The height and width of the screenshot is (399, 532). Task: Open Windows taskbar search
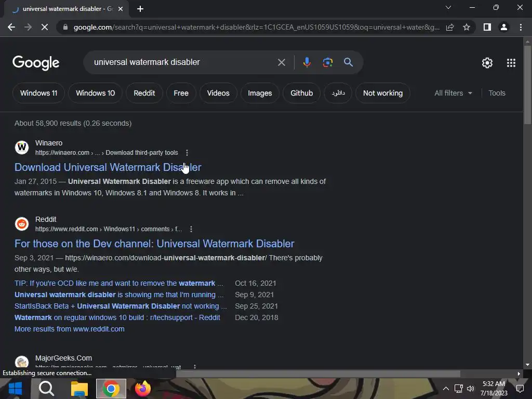click(x=46, y=389)
